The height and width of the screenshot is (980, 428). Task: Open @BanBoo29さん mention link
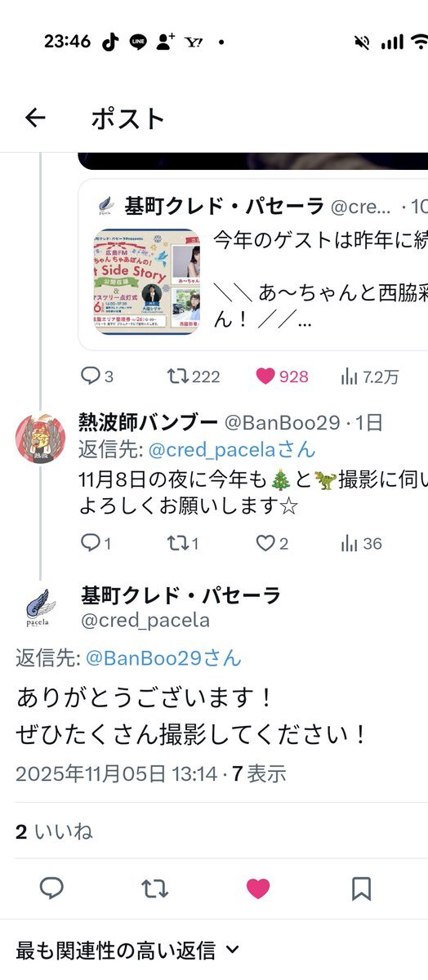point(163,657)
